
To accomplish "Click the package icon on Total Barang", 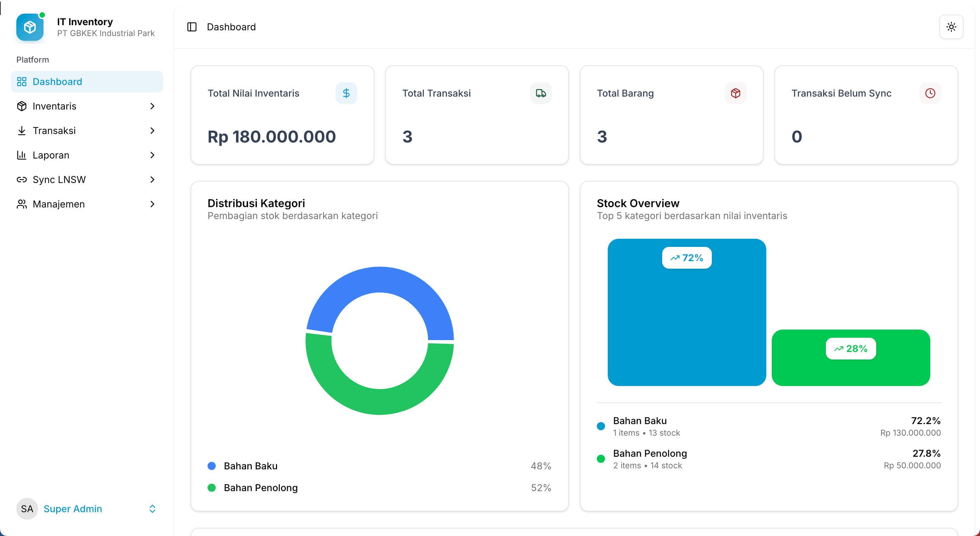I will tap(735, 93).
